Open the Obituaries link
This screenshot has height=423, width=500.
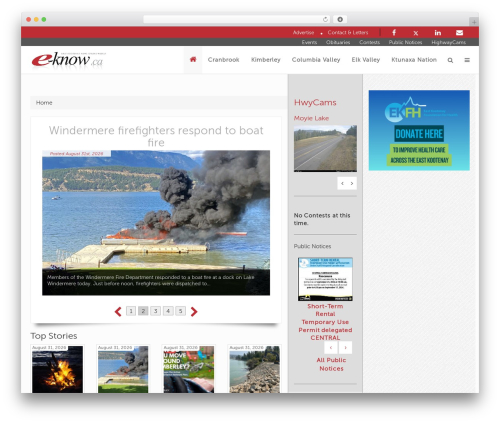(x=338, y=42)
